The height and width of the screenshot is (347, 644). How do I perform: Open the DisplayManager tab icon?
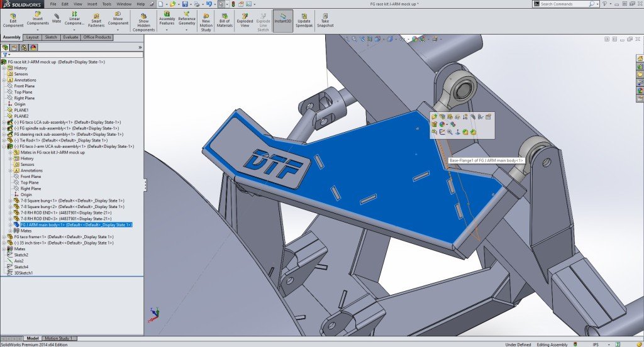(33, 48)
